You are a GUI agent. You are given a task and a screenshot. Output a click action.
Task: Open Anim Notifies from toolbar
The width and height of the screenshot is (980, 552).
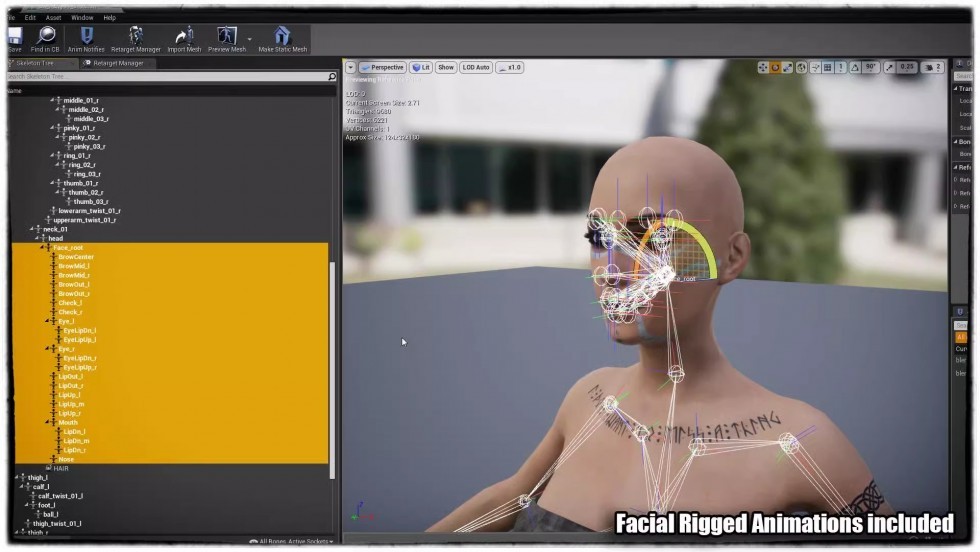click(x=87, y=36)
